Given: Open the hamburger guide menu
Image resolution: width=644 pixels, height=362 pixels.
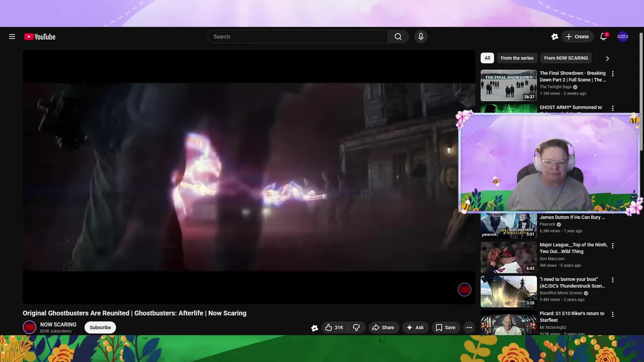Looking at the screenshot, I should (12, 37).
